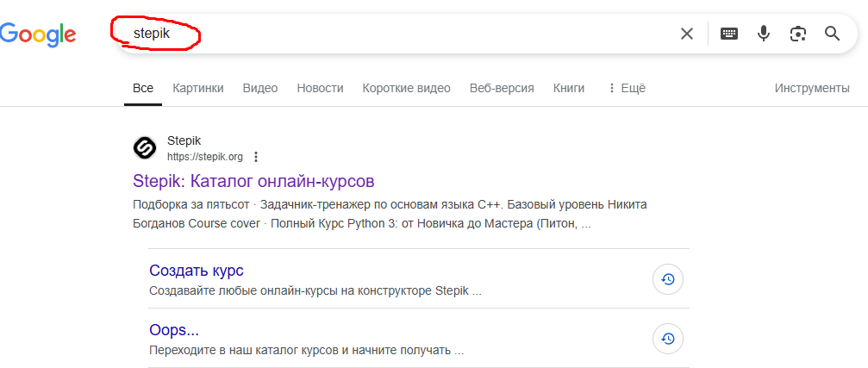868x368 pixels.
Task: Switch to the Картинки tab
Action: [x=197, y=88]
